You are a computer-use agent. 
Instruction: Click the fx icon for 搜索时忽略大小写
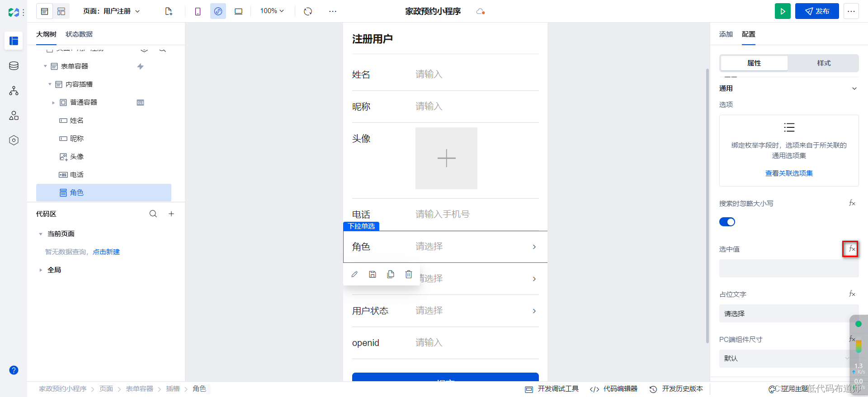pos(852,203)
